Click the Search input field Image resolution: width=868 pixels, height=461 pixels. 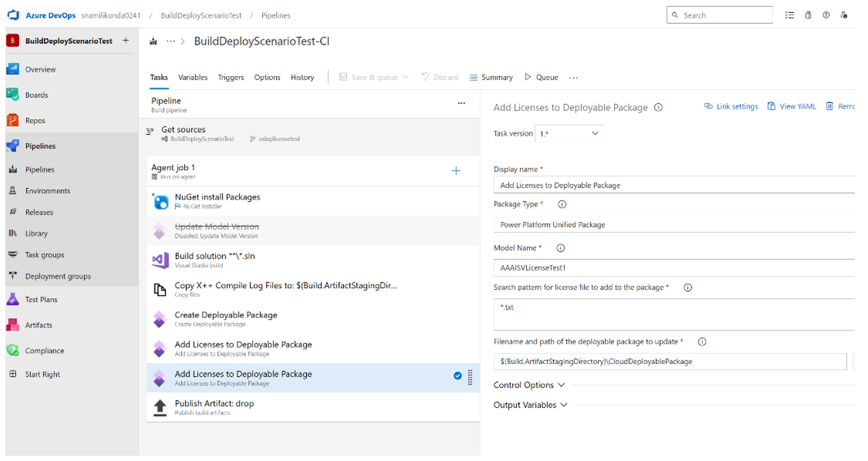click(720, 14)
